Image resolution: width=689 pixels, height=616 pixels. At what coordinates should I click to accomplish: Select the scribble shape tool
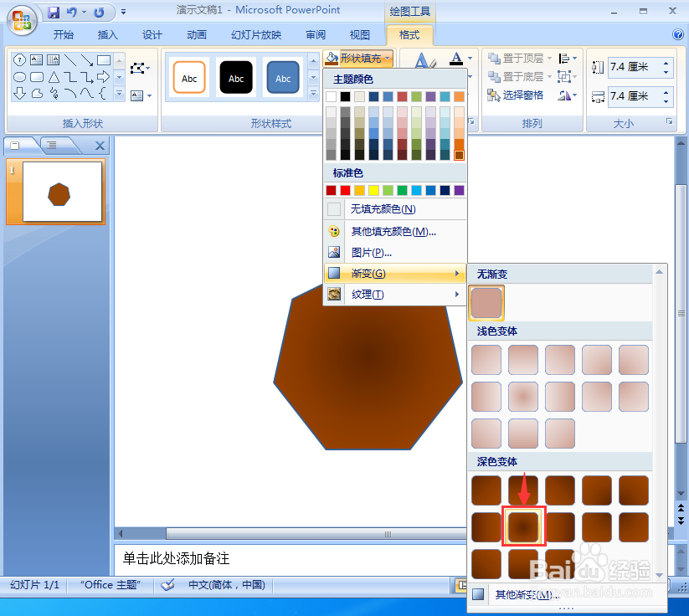[54, 93]
